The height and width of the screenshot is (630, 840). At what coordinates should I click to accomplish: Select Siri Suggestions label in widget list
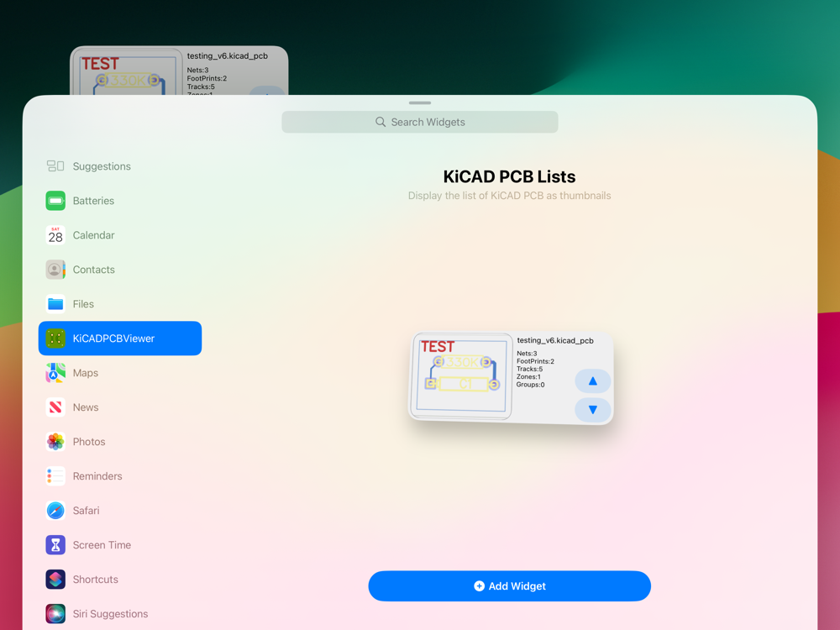coord(110,614)
